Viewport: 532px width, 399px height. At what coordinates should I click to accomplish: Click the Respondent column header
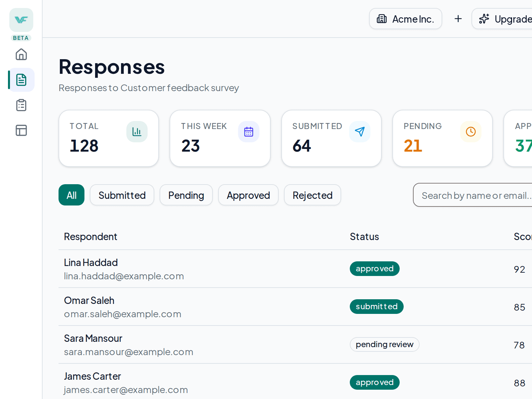[x=90, y=237]
